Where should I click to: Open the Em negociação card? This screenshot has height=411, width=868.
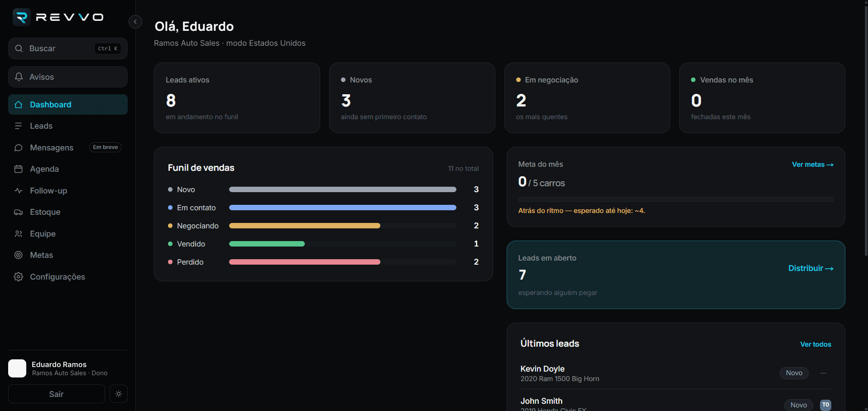[x=587, y=98]
